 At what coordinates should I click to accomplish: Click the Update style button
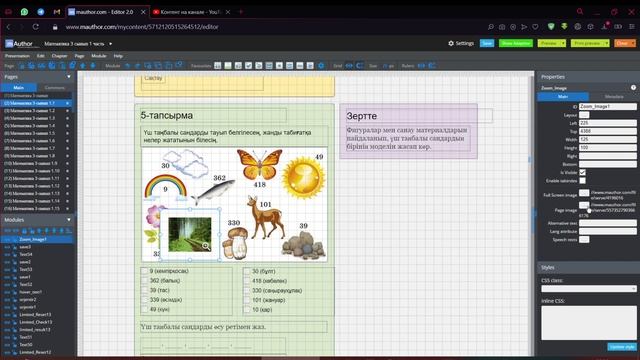pyautogui.click(x=622, y=347)
